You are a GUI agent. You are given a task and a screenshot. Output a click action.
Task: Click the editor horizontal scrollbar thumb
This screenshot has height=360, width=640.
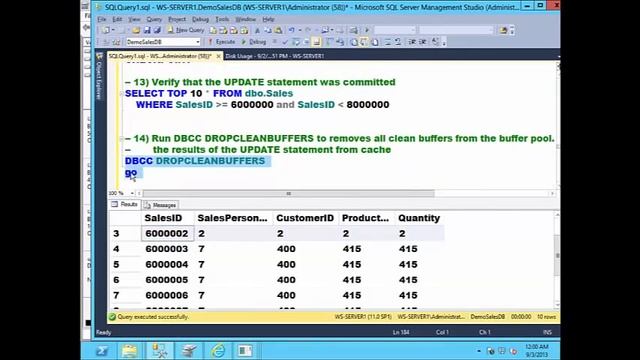289,193
